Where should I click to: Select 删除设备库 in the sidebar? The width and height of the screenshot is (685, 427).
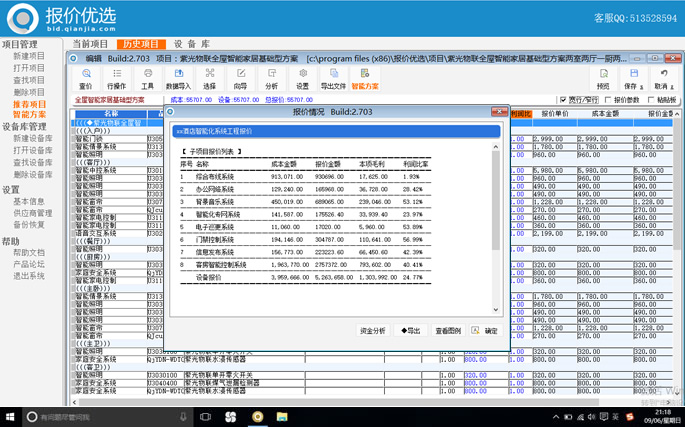33,174
